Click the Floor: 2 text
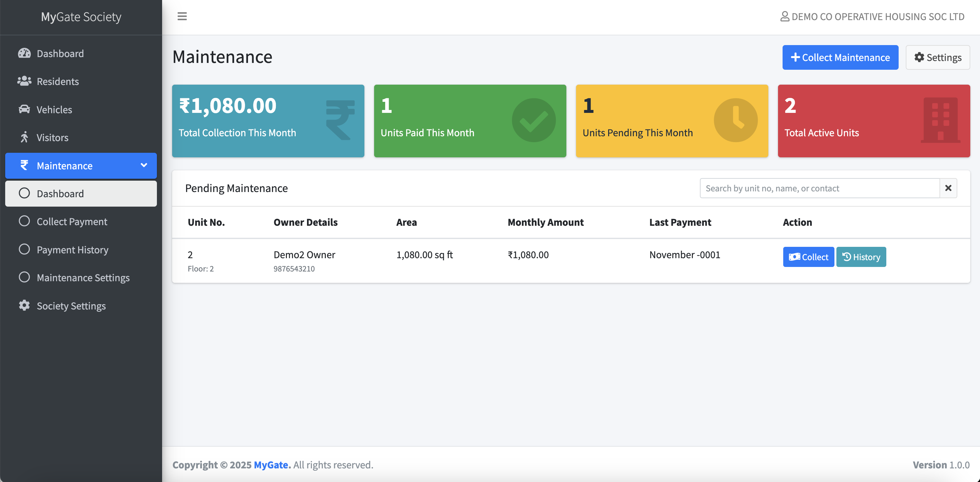The image size is (980, 482). 200,269
